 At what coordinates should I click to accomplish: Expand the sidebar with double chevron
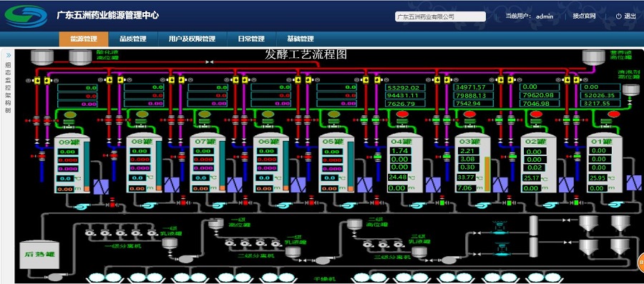[8, 55]
